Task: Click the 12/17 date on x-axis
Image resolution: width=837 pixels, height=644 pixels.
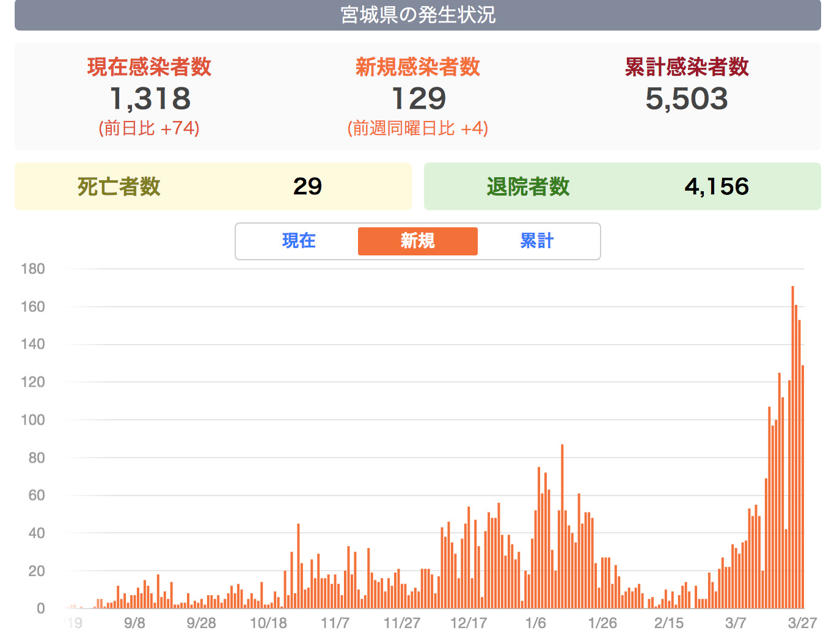Action: pyautogui.click(x=468, y=623)
